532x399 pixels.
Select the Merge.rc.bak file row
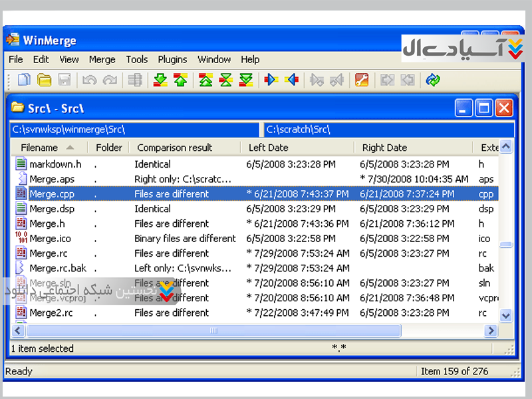click(x=58, y=268)
